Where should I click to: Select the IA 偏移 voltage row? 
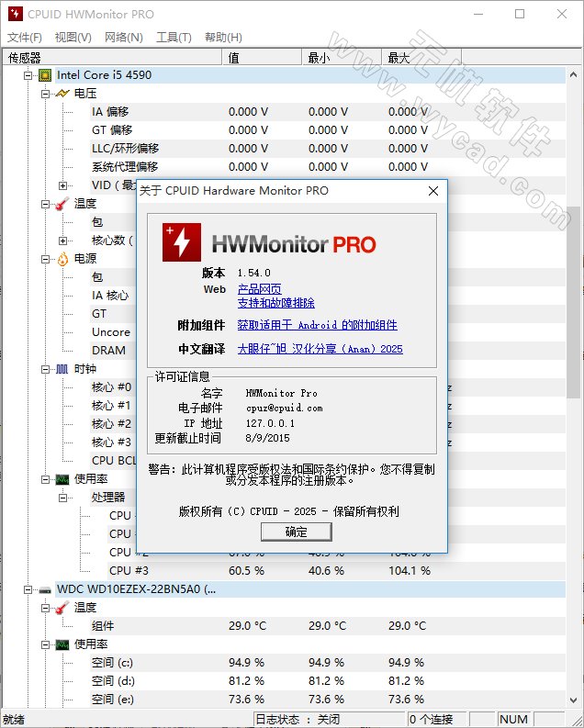327,112
